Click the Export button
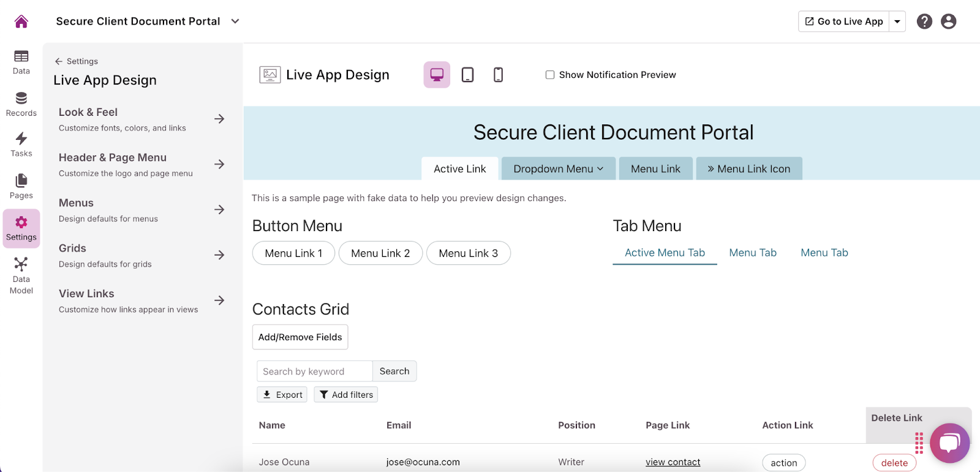Image resolution: width=980 pixels, height=472 pixels. tap(282, 395)
